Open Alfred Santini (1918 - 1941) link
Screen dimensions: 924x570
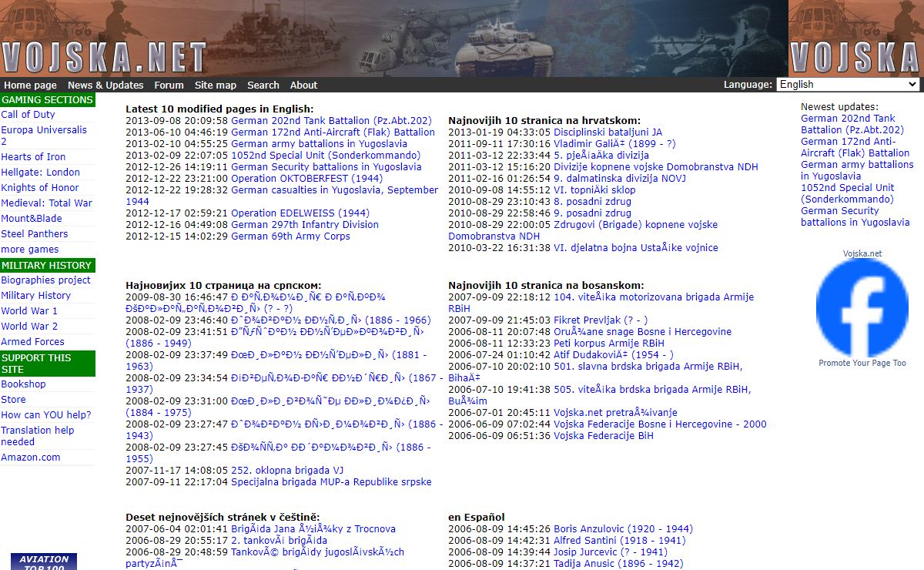tap(619, 541)
